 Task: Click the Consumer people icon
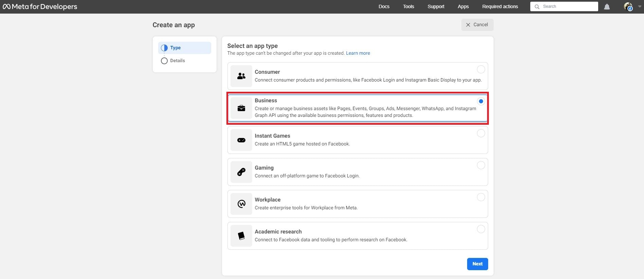[241, 76]
